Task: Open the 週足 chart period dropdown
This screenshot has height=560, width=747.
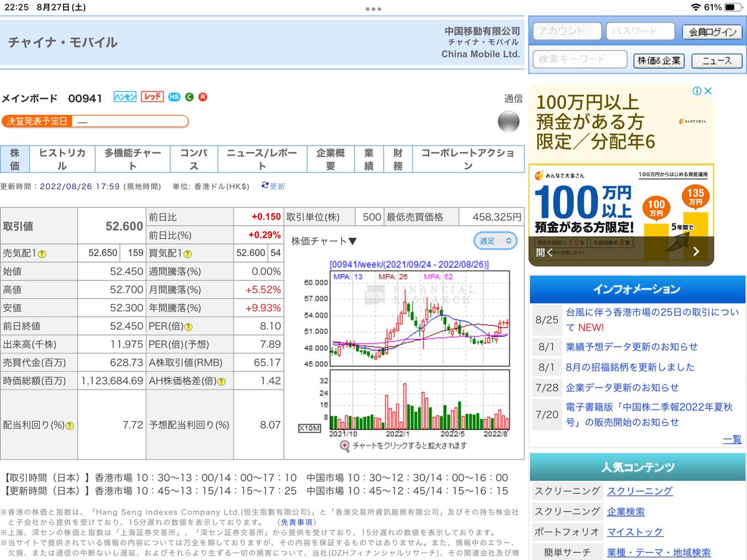Action: (496, 240)
